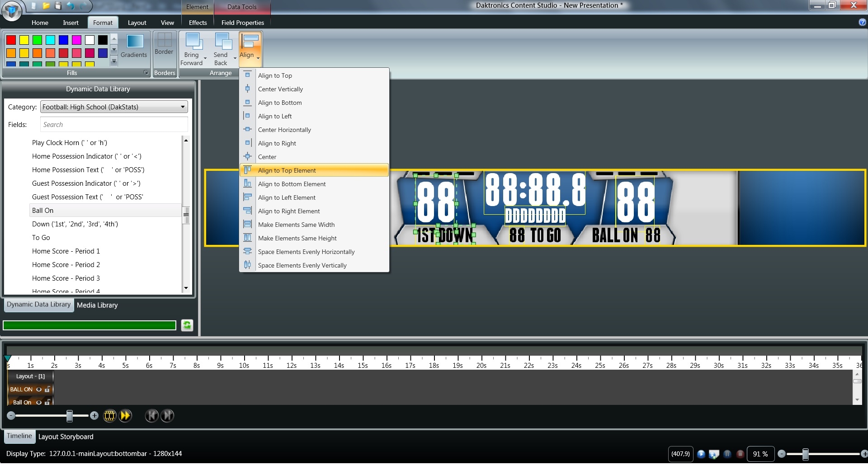Toggle the lock on BALL ON layer
Screen dimensions: 868x465
click(47, 389)
